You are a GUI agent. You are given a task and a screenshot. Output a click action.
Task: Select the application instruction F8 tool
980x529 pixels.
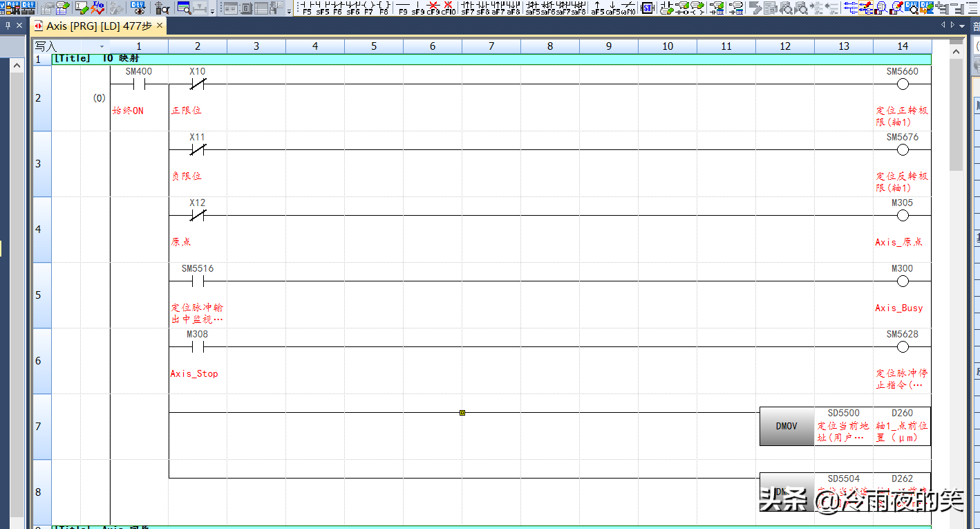pos(384,8)
